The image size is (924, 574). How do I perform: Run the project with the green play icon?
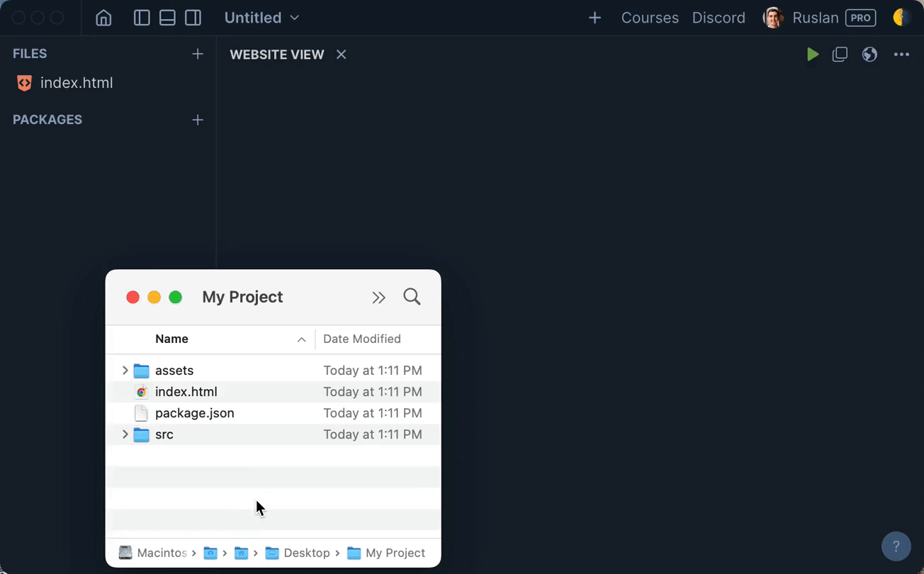click(812, 54)
